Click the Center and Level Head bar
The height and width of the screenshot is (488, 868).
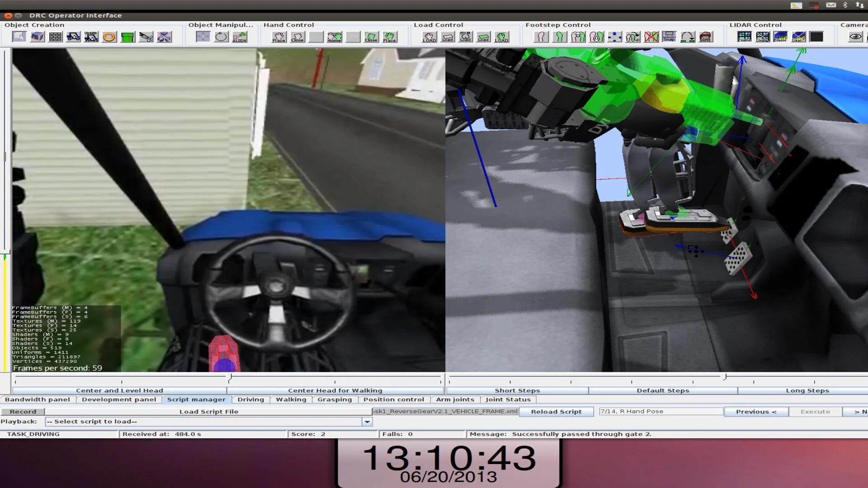[120, 390]
